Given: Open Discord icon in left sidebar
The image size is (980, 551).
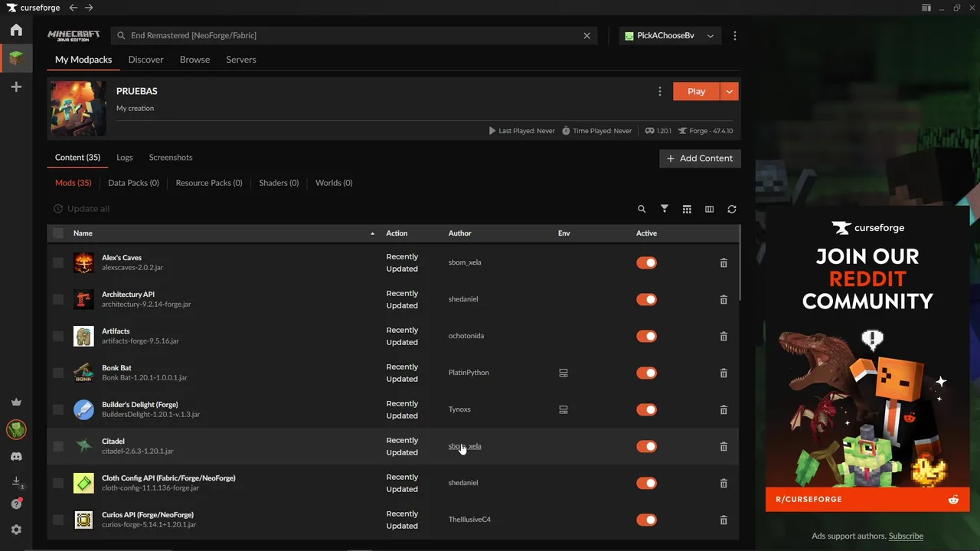Looking at the screenshot, I should pyautogui.click(x=16, y=457).
